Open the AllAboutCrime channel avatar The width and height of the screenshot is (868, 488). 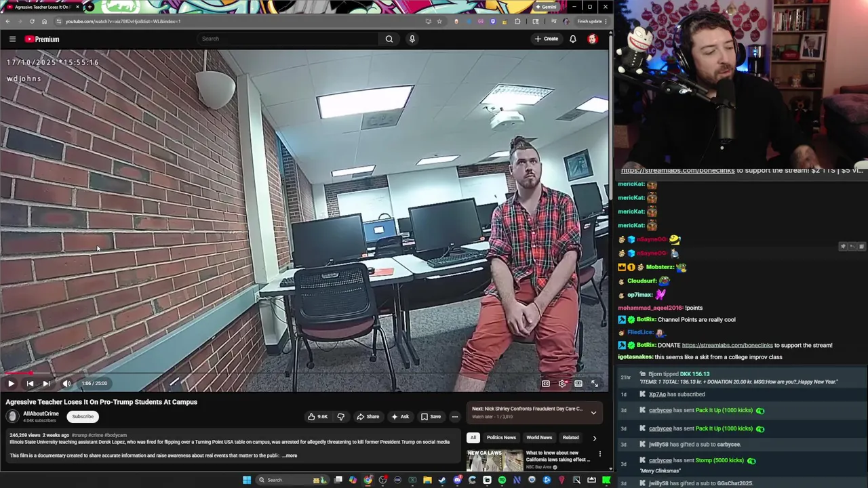(12, 417)
